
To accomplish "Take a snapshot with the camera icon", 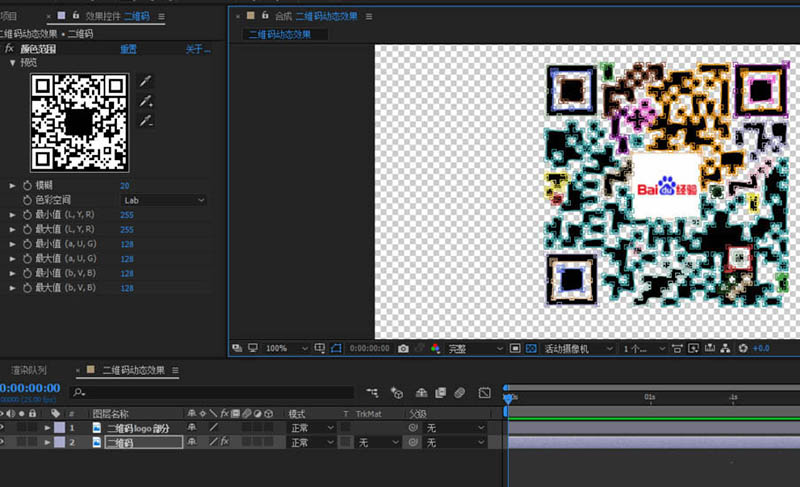I will click(x=403, y=349).
